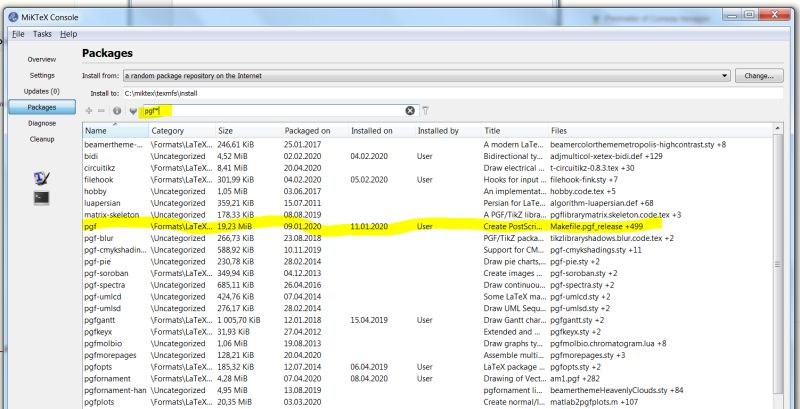This screenshot has width=800, height=409.
Task: Select the pgf-umlsd package row
Action: tap(428, 309)
